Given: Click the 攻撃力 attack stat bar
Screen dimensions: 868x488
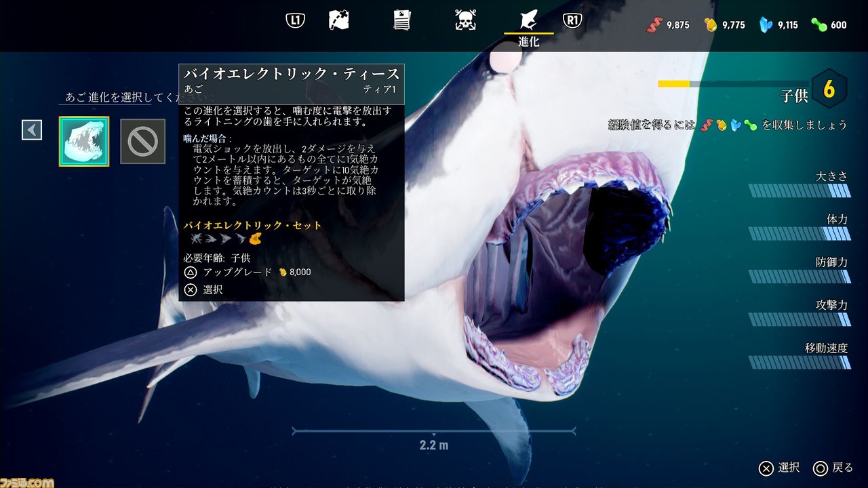Looking at the screenshot, I should 800,319.
